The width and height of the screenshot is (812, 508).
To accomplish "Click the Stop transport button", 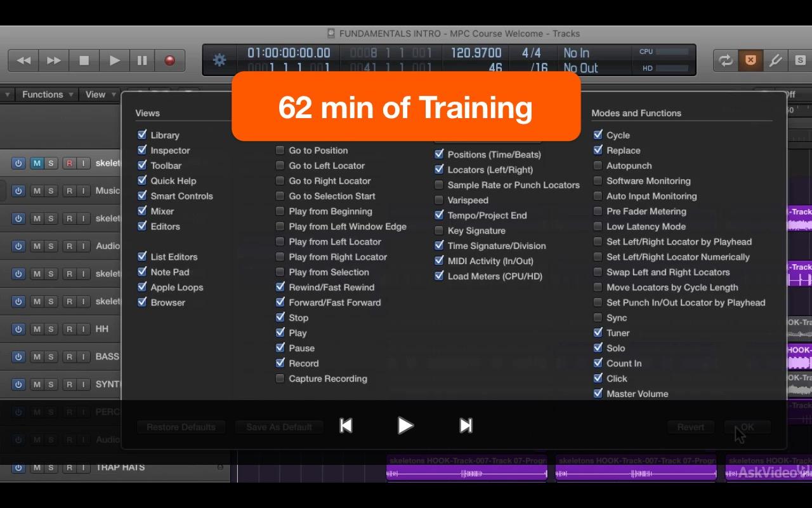I will [x=84, y=60].
